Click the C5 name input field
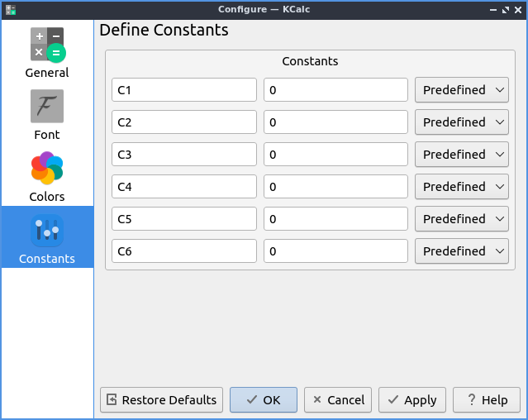The image size is (528, 420). (x=184, y=219)
